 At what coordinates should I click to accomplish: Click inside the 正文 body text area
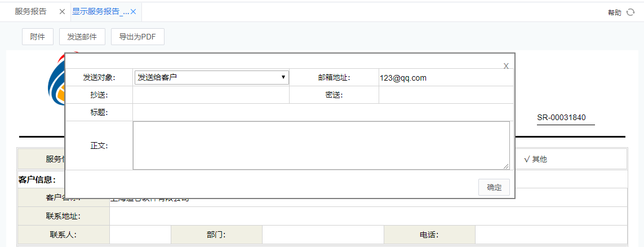pos(321,145)
